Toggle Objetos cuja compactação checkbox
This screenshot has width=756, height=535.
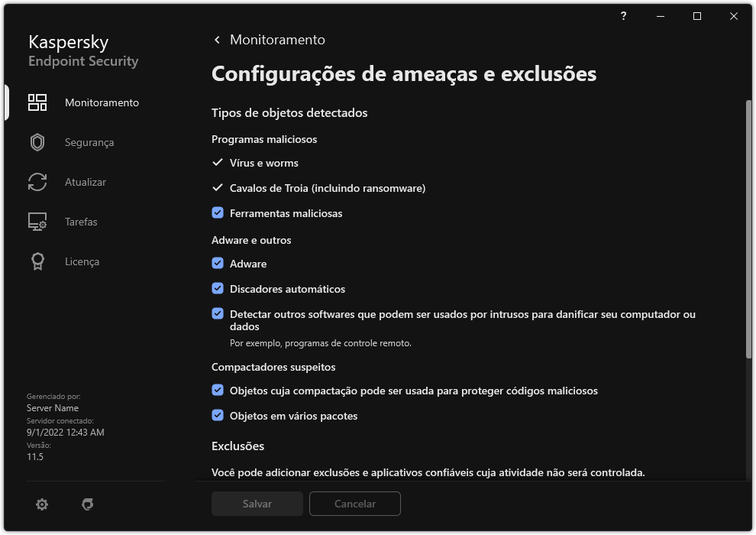218,391
